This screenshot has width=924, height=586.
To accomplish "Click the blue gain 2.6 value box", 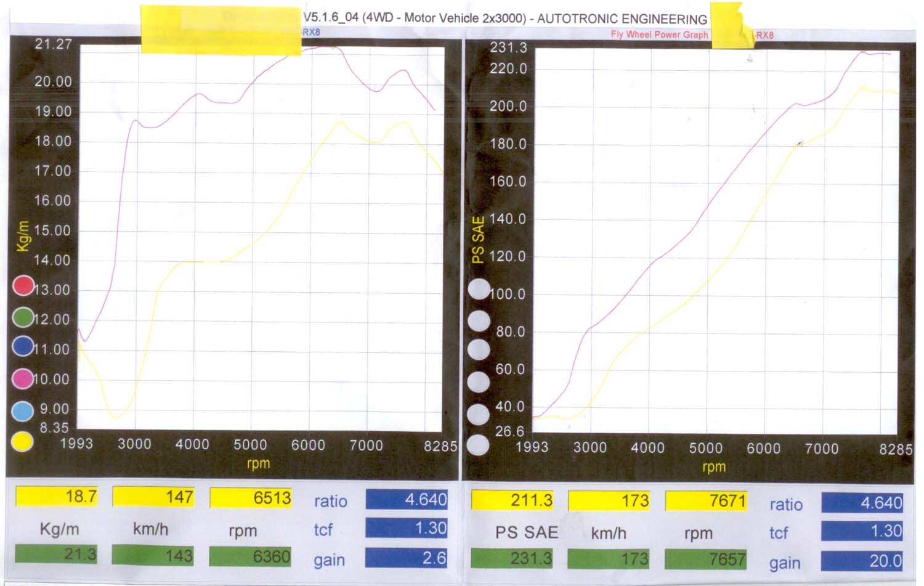I will tap(407, 558).
